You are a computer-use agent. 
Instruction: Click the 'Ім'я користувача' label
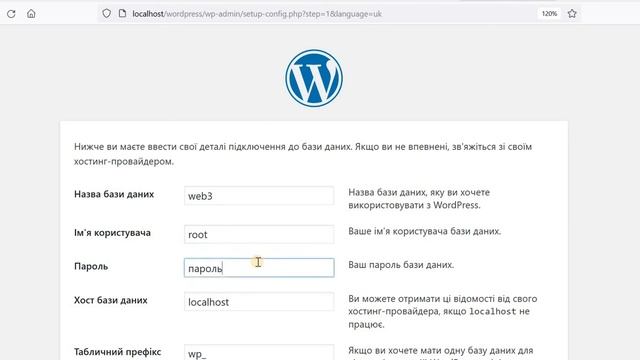coord(112,233)
